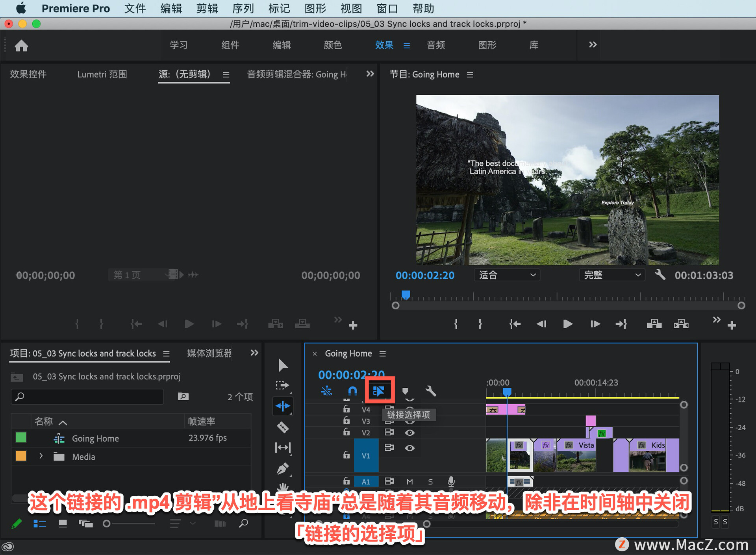Open Project panel menu icon

[166, 353]
